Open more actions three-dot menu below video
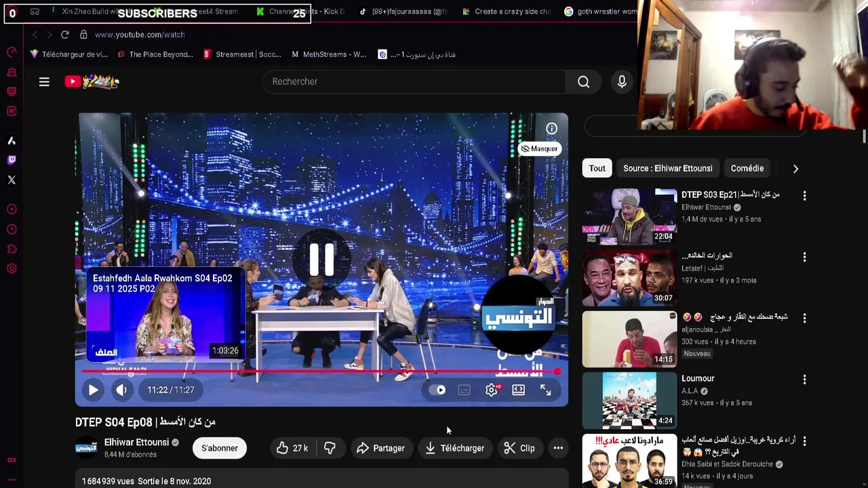 (x=558, y=448)
